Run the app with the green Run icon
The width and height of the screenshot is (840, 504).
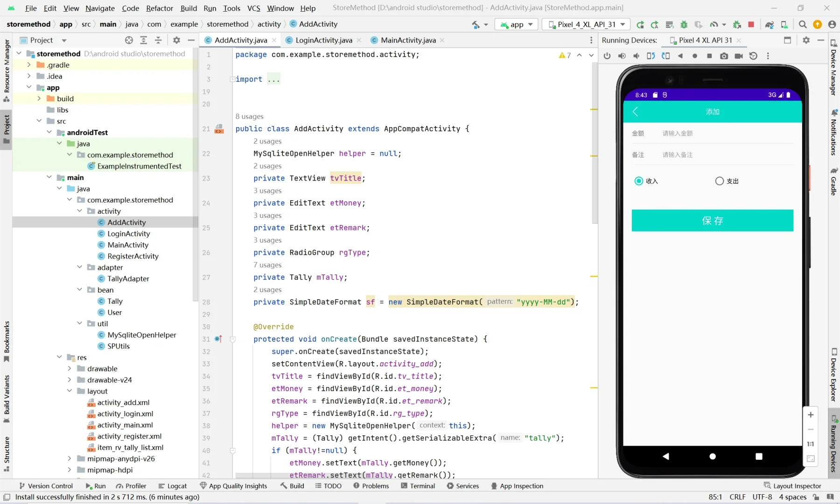tap(640, 24)
